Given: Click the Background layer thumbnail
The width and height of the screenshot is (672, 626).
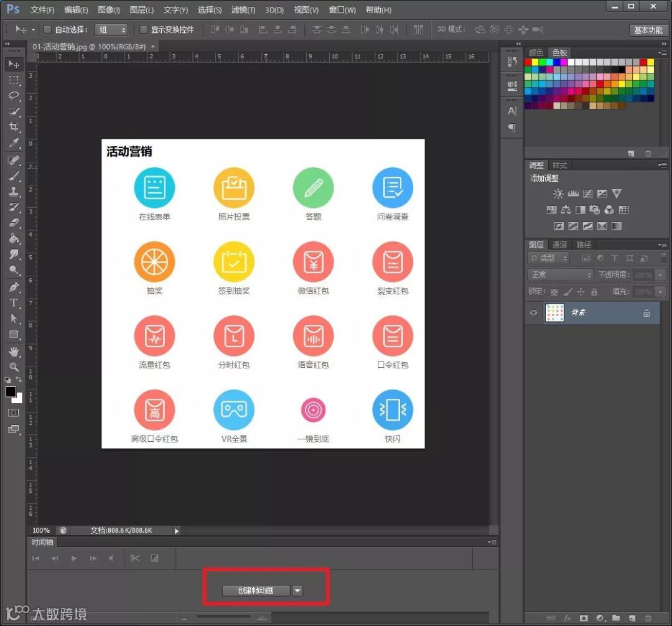Looking at the screenshot, I should [x=554, y=313].
